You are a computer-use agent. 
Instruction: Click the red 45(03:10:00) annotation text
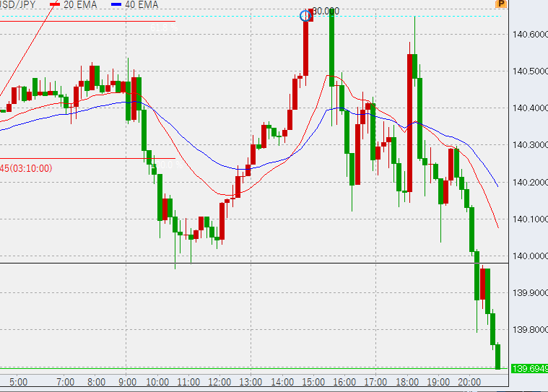point(26,168)
